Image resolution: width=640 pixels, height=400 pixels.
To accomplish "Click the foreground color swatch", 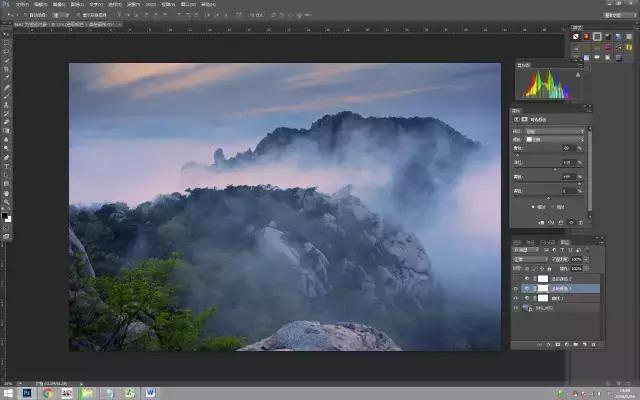I will click(x=4, y=215).
